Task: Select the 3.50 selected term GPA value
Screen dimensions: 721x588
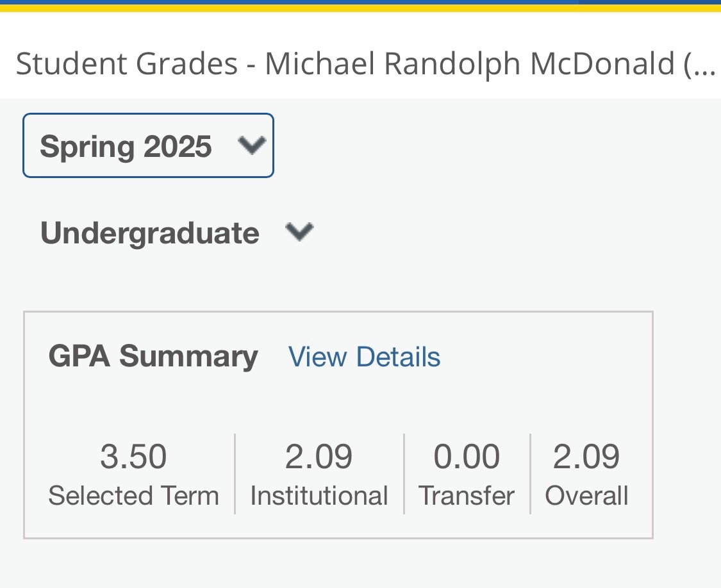Action: (133, 457)
